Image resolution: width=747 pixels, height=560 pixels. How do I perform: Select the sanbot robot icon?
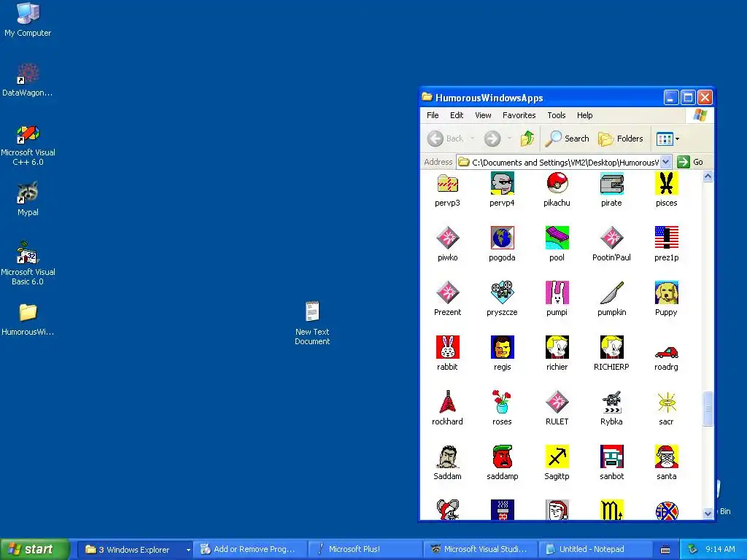(612, 456)
